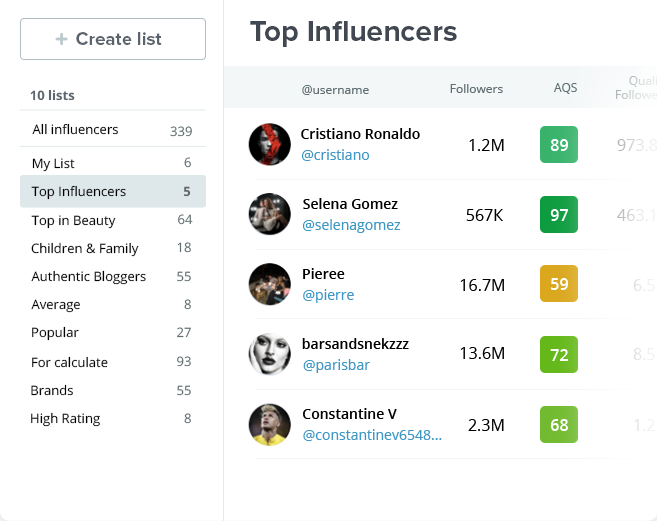
Task: Sort by the Followers column header
Action: click(476, 89)
